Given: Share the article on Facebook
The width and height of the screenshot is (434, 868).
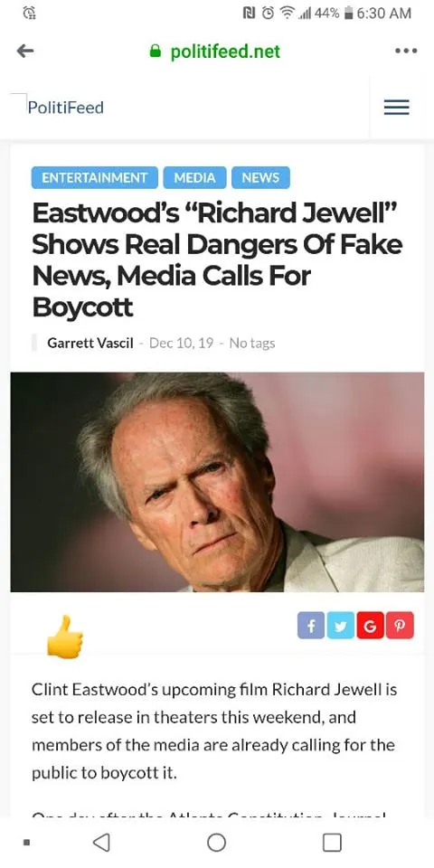Looking at the screenshot, I should [x=311, y=626].
